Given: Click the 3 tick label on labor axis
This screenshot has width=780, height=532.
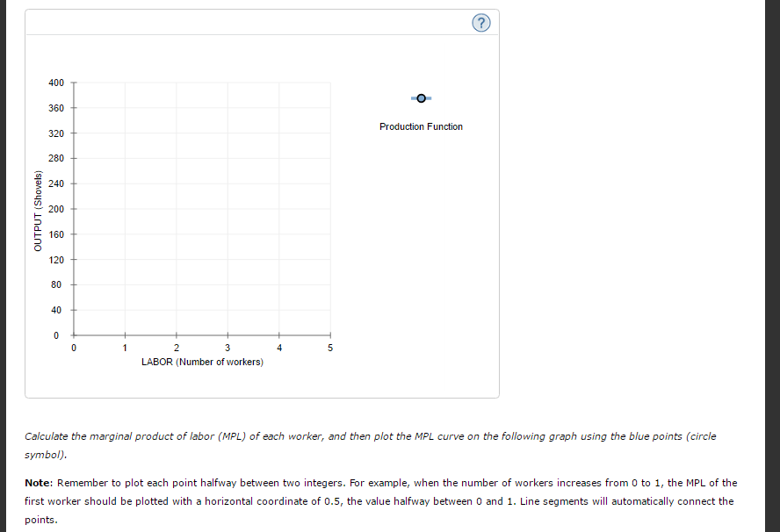Looking at the screenshot, I should tap(227, 348).
